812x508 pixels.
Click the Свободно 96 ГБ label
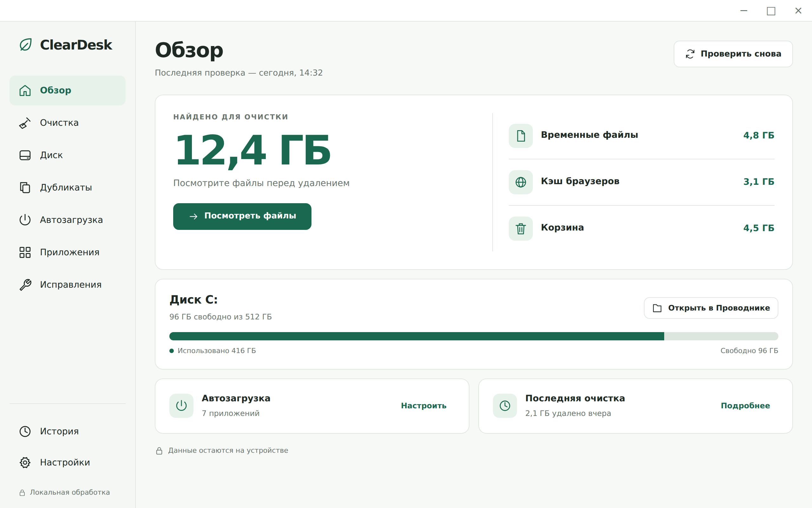coord(749,351)
